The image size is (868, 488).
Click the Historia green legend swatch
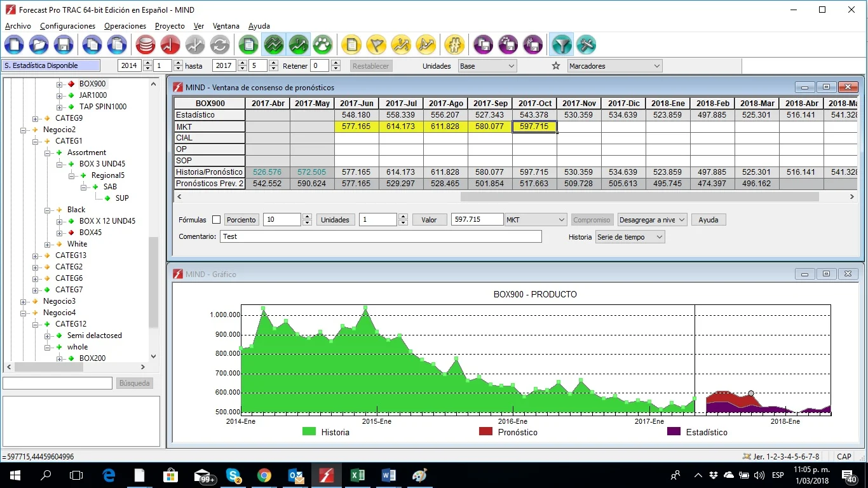(309, 432)
